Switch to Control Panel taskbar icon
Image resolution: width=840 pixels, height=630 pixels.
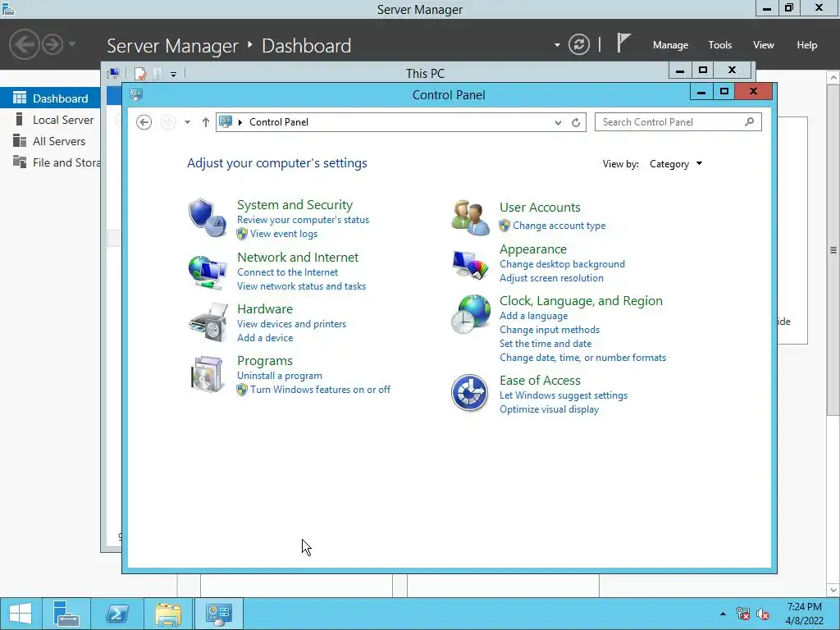pyautogui.click(x=218, y=614)
